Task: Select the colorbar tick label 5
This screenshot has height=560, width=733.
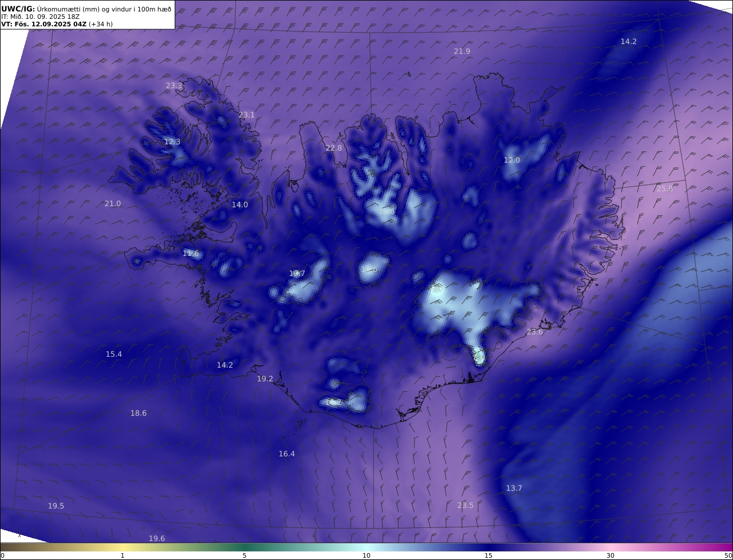Action: point(245,556)
